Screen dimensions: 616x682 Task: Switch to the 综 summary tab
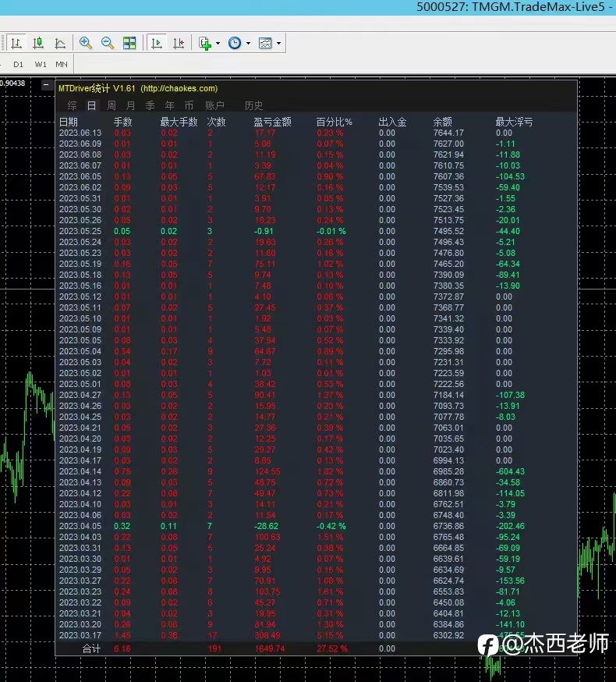point(73,105)
